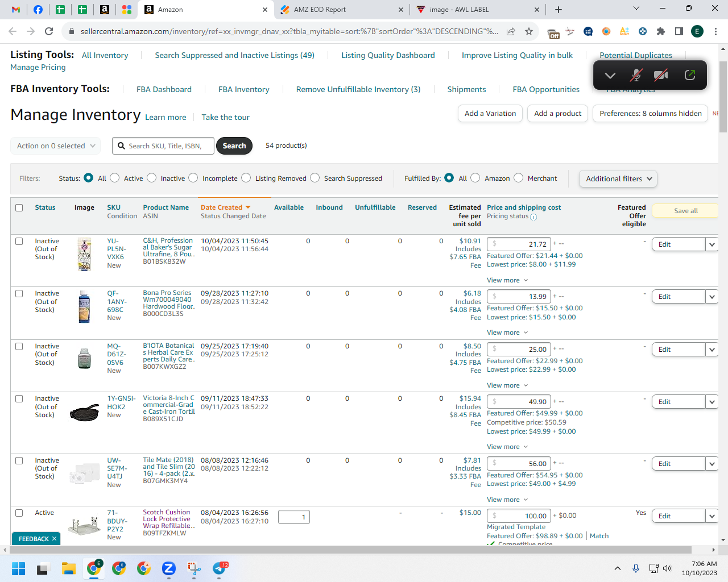The height and width of the screenshot is (582, 728).
Task: Sort by the Date Created column
Action: coord(225,207)
